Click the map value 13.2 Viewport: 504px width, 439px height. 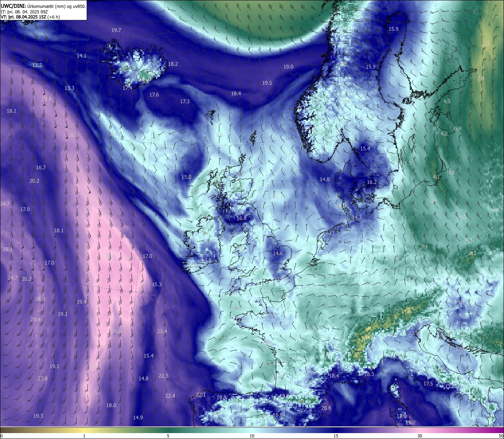(37, 65)
